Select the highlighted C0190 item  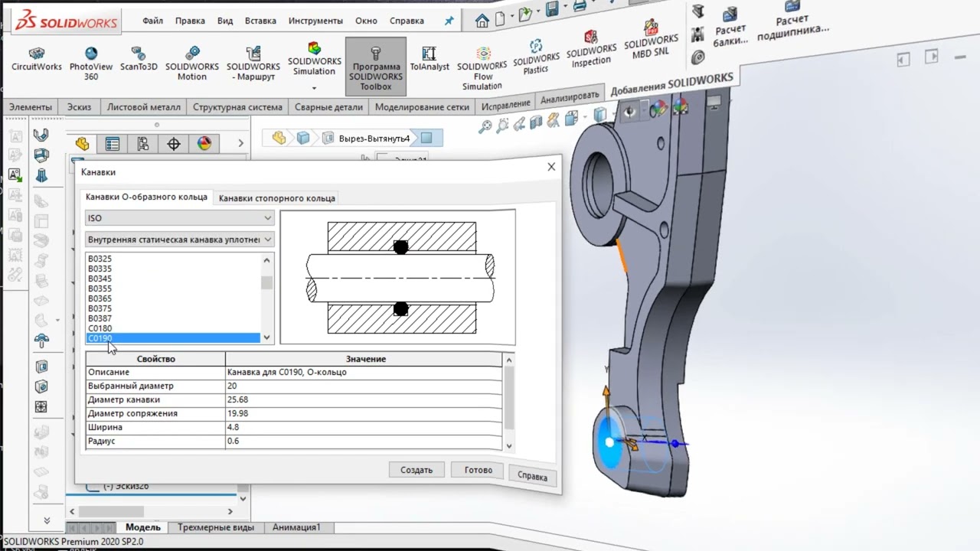[x=173, y=338]
